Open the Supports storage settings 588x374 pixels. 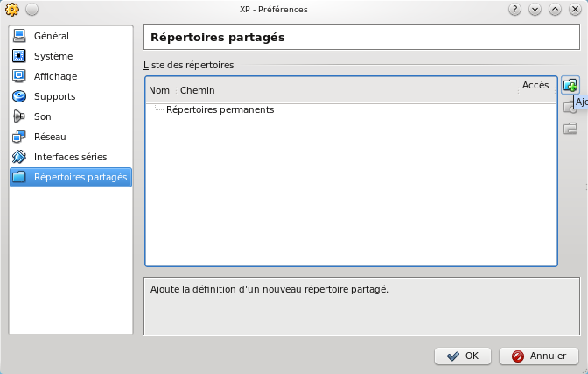point(54,96)
